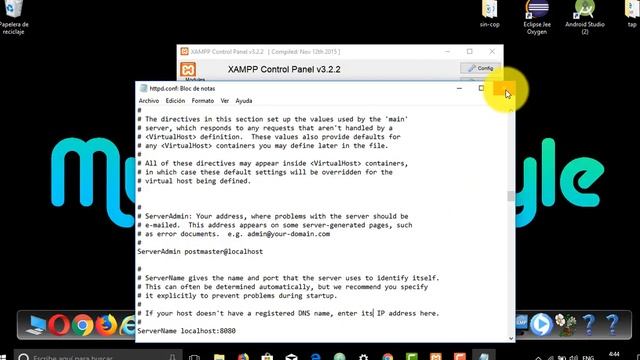Viewport: 640px width, 360px height.
Task: Click the XAMPP logo icon in Control Panel
Action: [x=188, y=69]
